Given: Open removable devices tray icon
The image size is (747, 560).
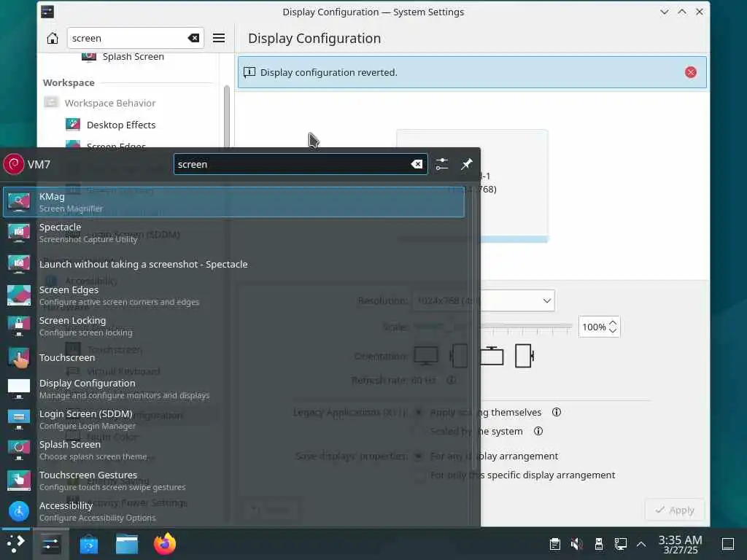Looking at the screenshot, I should pyautogui.click(x=599, y=544).
